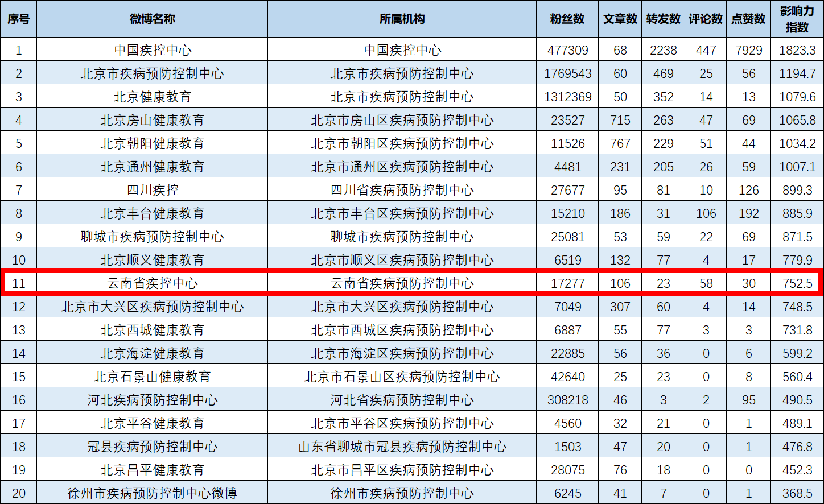
Task: Select the 徐州市疾病预防控制中心微博 name cell
Action: [x=153, y=493]
